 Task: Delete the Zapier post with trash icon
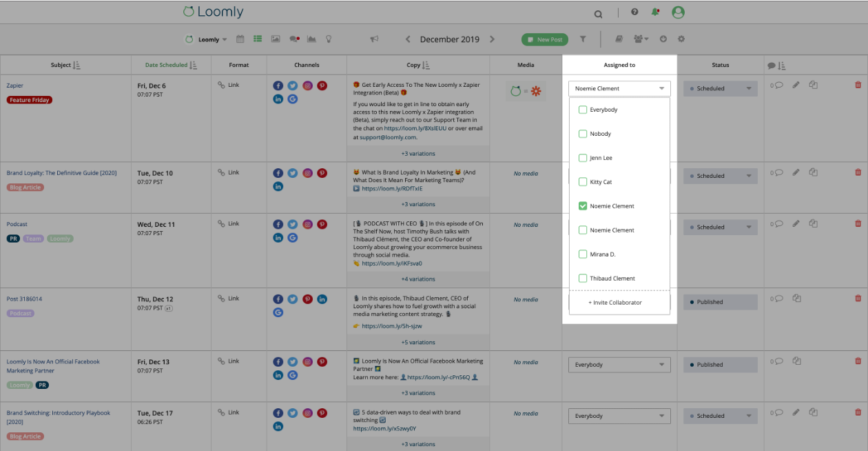pyautogui.click(x=858, y=85)
